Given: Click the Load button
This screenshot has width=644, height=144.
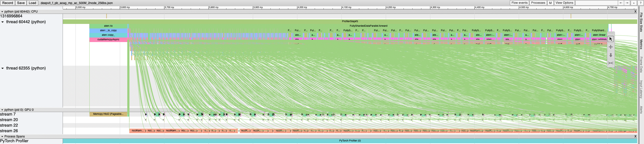Looking at the screenshot, I should [x=32, y=3].
